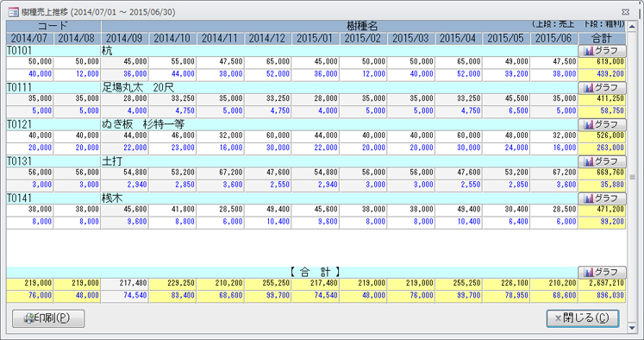Screen dimensions: 644x340
Task: Open graph for T0111 足場丸太 row
Action: [x=602, y=87]
